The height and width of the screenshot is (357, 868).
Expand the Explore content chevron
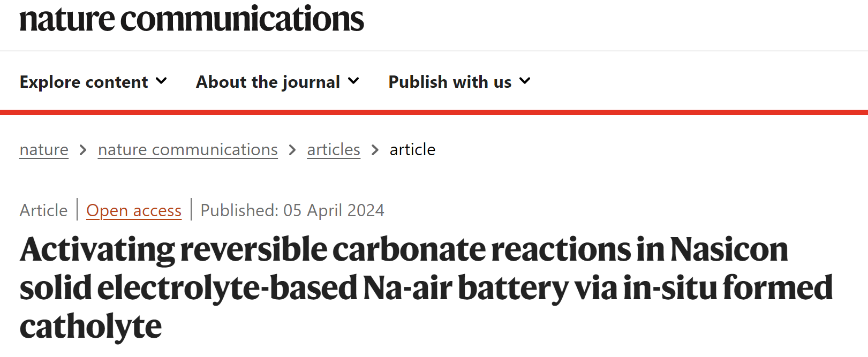tap(161, 81)
